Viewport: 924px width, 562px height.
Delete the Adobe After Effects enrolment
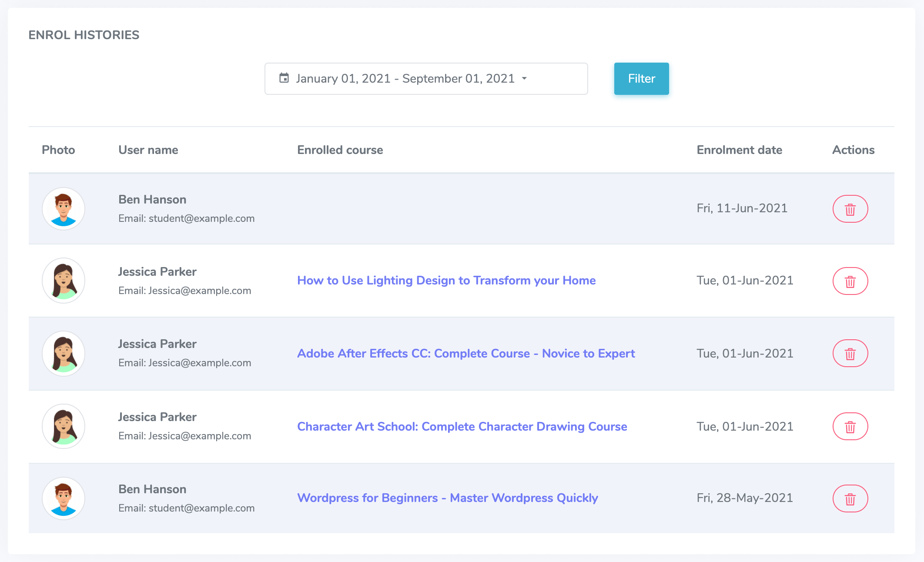(850, 353)
